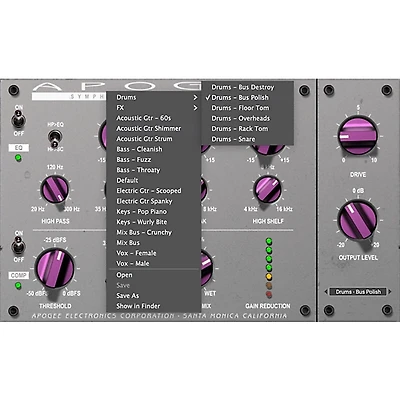Select Acoustic Gtr - 60s preset

pos(154,118)
